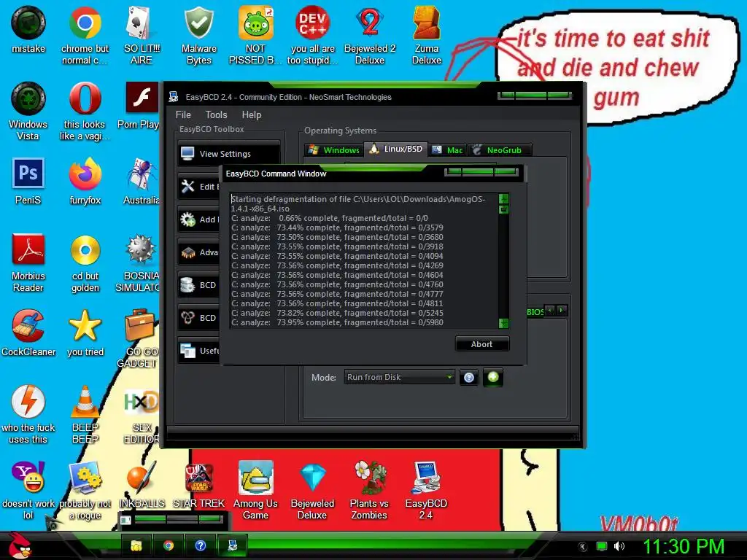
Task: Click the Advanced Settings toolbox button
Action: [198, 252]
